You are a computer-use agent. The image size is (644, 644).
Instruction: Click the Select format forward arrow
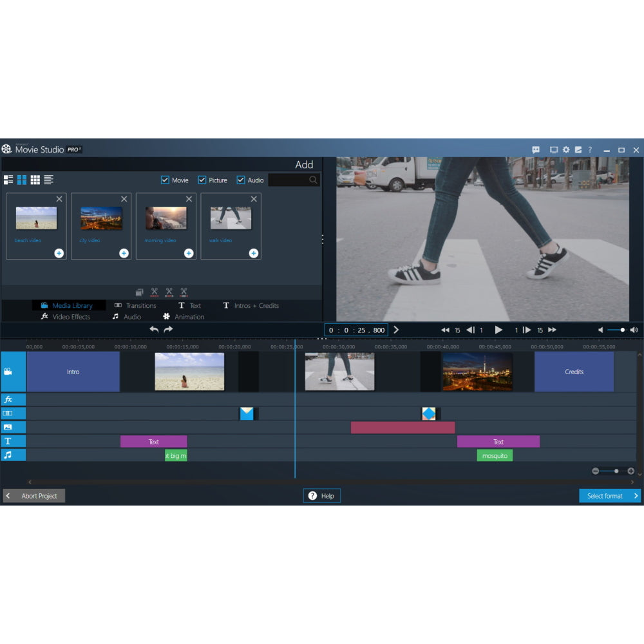(637, 496)
